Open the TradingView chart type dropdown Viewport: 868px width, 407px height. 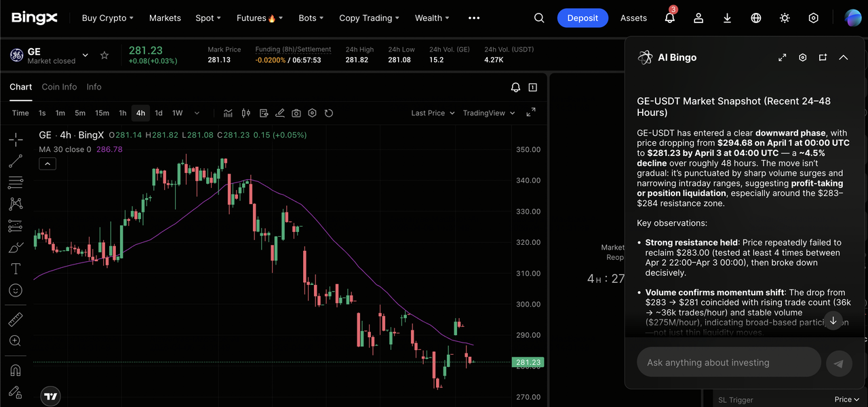point(488,113)
